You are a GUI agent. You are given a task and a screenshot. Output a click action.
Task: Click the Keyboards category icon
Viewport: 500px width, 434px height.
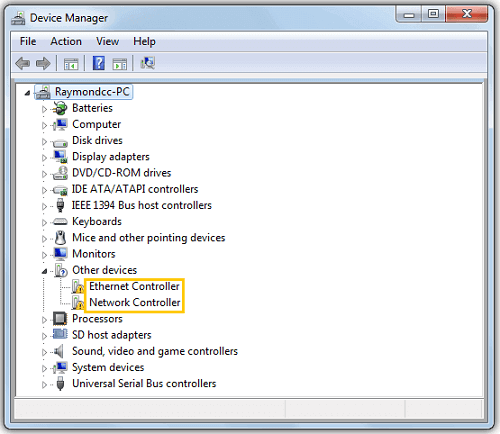(x=60, y=221)
